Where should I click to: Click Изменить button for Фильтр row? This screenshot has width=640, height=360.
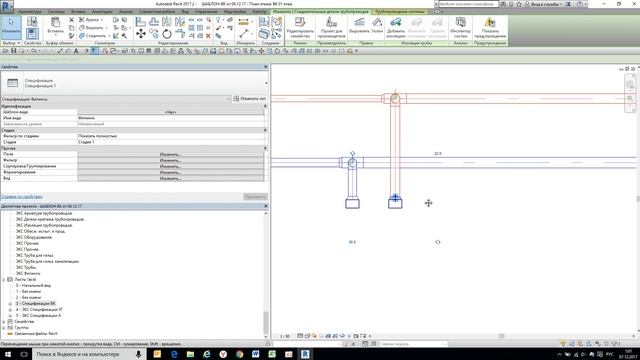click(x=170, y=160)
